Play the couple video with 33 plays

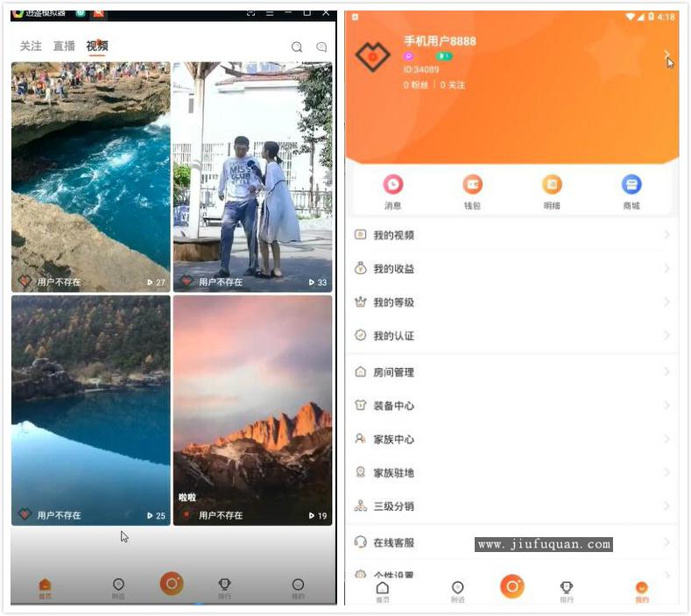(x=252, y=177)
